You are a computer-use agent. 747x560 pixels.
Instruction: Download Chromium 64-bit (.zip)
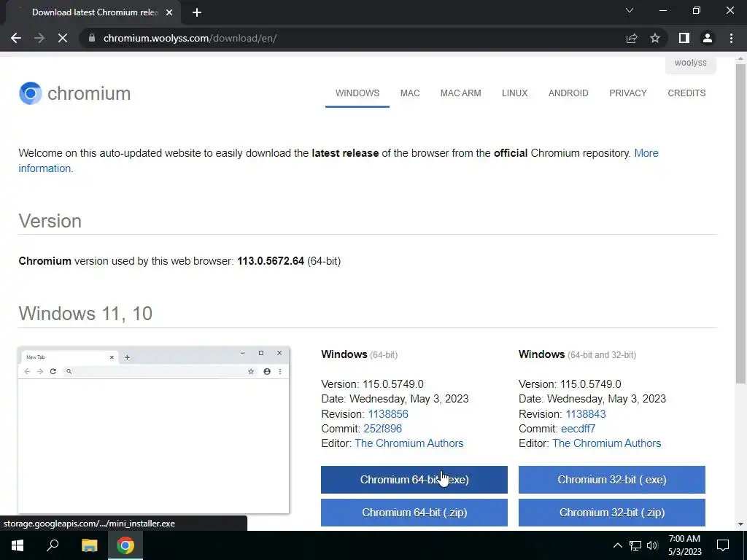pos(414,513)
